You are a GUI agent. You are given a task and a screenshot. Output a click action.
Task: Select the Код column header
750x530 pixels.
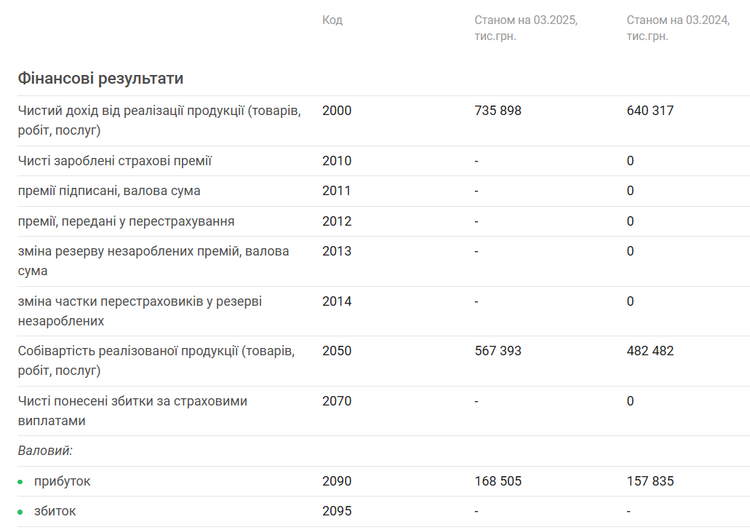[332, 20]
